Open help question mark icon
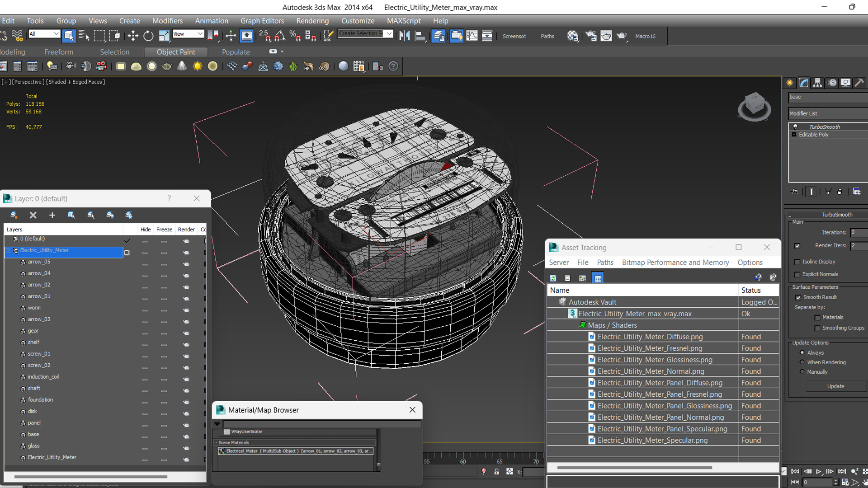This screenshot has height=488, width=868. (393, 66)
